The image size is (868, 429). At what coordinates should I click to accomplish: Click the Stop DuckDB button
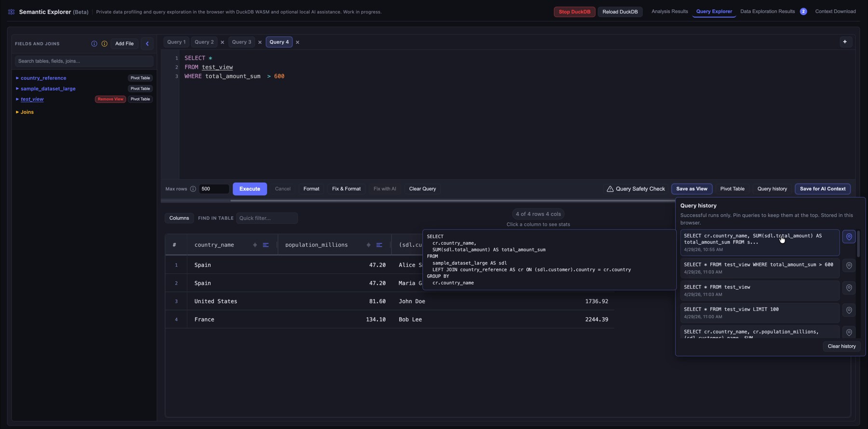point(574,12)
